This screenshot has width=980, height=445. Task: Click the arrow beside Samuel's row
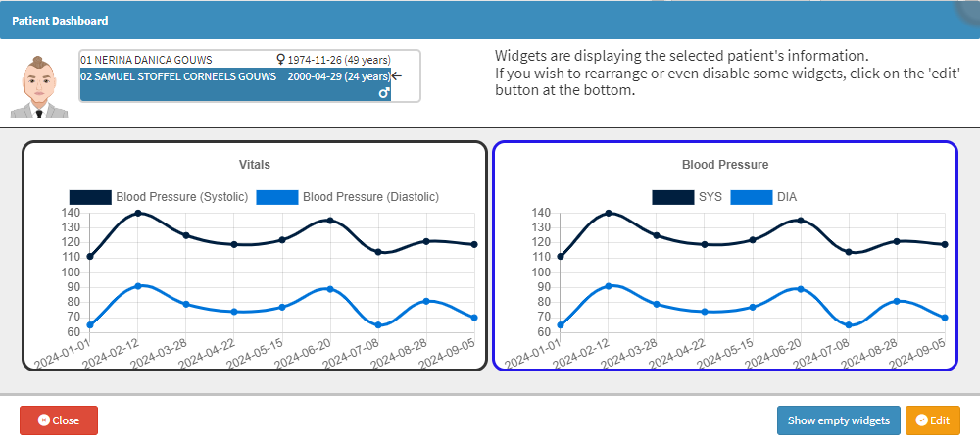pos(396,76)
